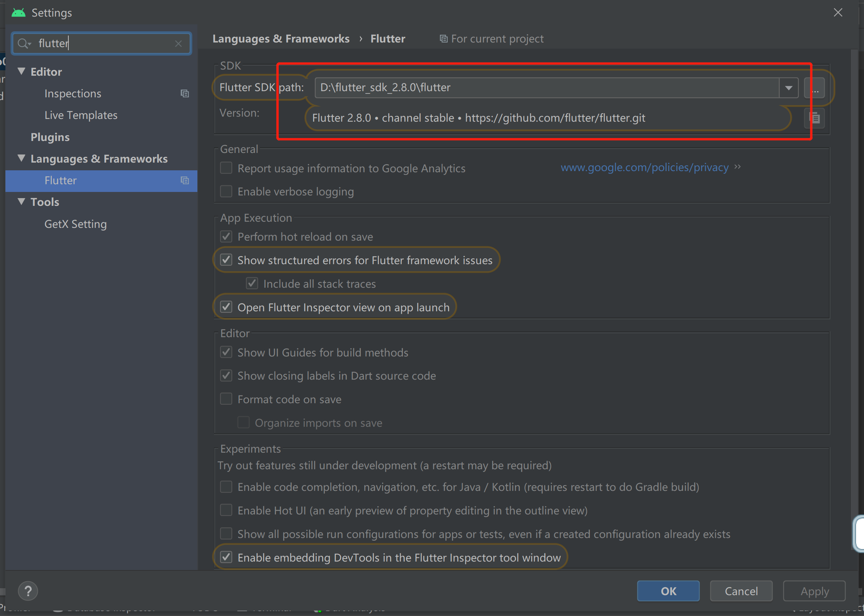Click the copy version info icon

tap(814, 118)
